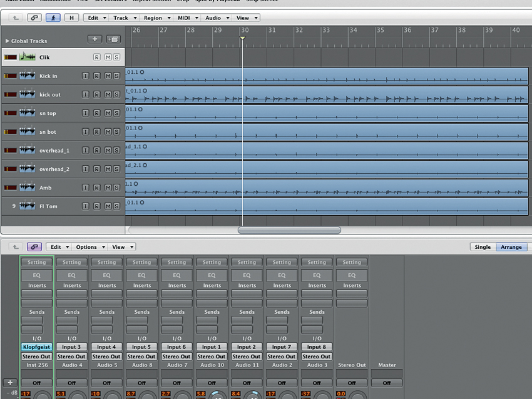The image size is (532, 399).
Task: Solo the Kick in track
Action: tap(116, 76)
